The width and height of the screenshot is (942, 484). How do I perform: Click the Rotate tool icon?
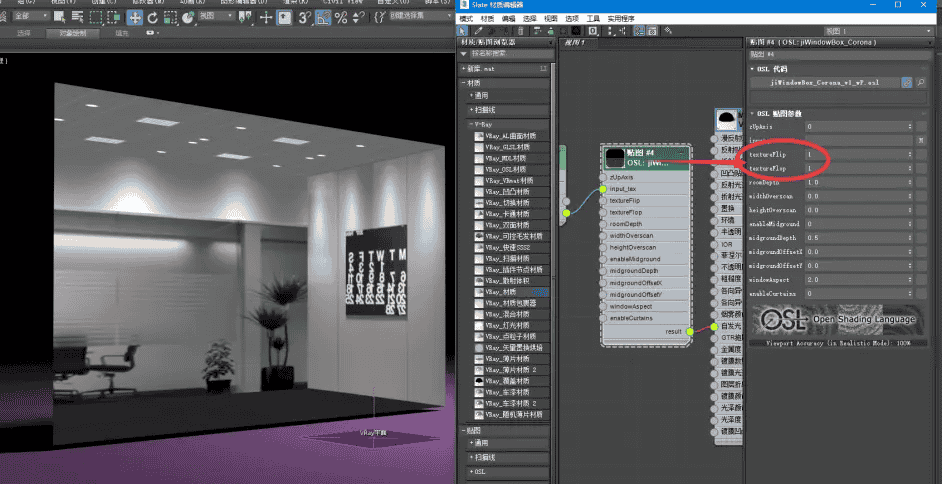tap(152, 17)
